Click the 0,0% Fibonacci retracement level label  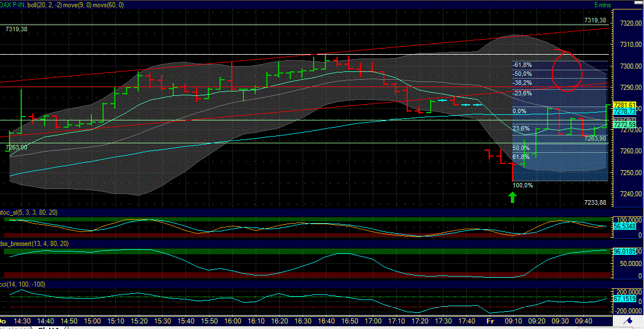tap(520, 111)
